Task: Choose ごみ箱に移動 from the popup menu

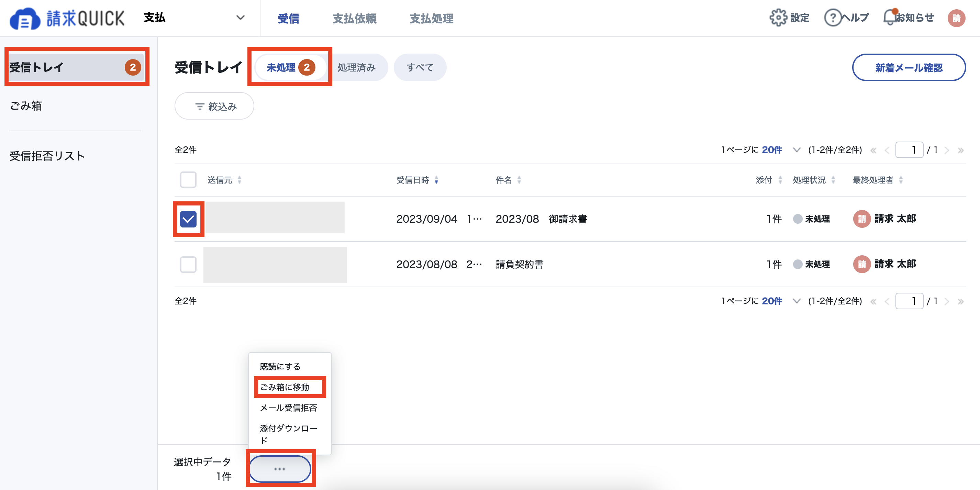Action: (x=285, y=387)
